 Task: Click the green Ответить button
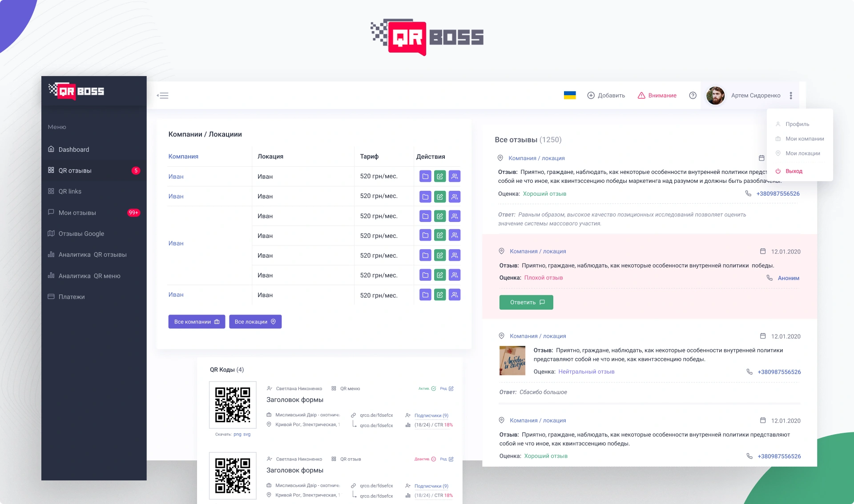click(x=526, y=302)
